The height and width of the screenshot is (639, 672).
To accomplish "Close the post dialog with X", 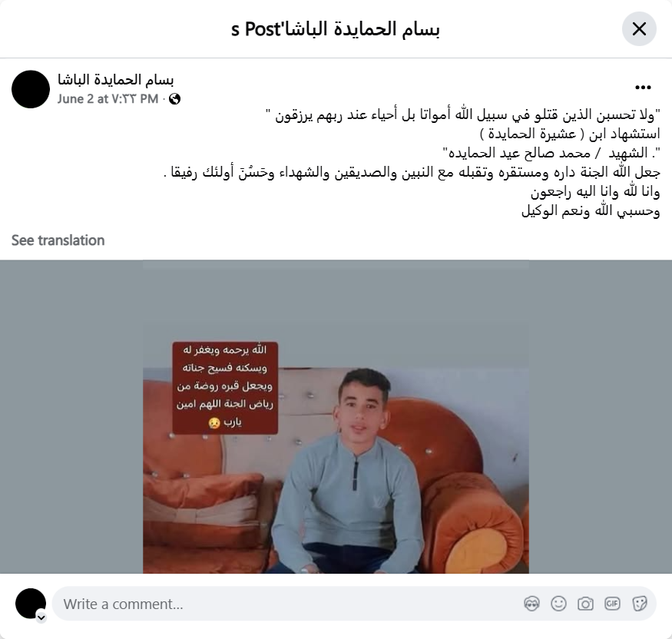I will 639,29.
